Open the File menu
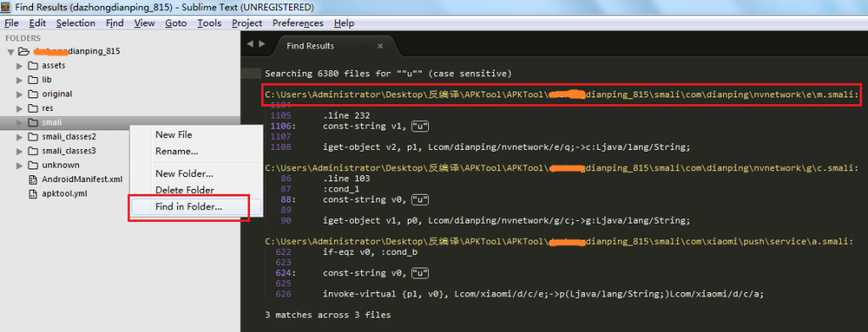 (x=11, y=23)
